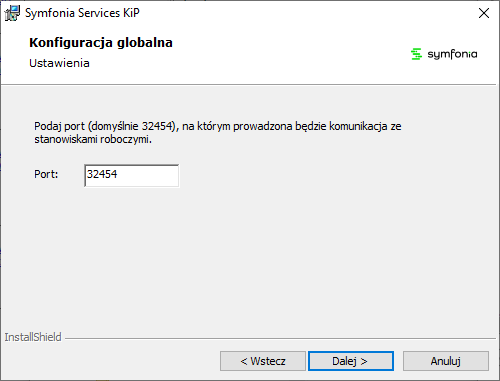
Task: Click the green Symfonia logo symbol
Action: coord(416,54)
